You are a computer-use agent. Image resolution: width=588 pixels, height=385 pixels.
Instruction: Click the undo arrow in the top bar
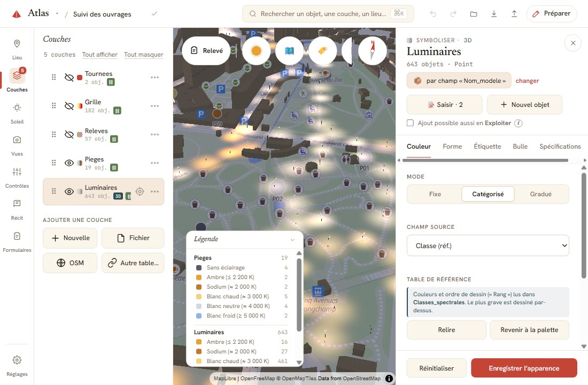(433, 14)
